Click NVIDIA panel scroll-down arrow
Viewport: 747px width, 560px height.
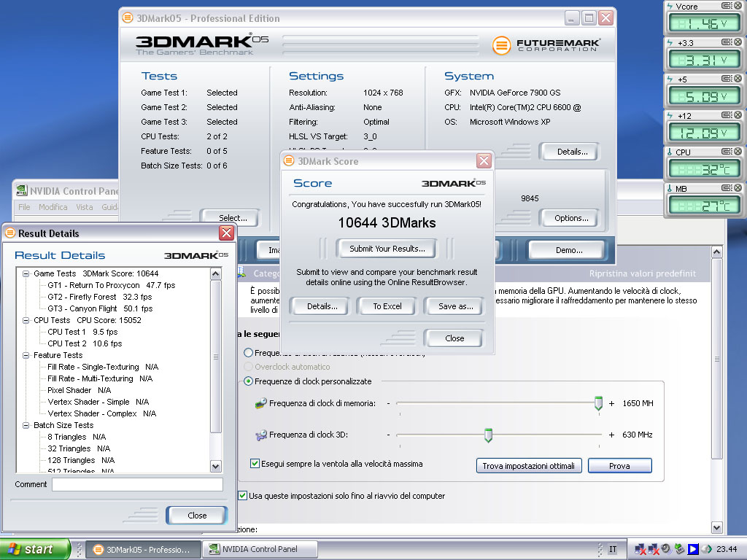coord(716,527)
